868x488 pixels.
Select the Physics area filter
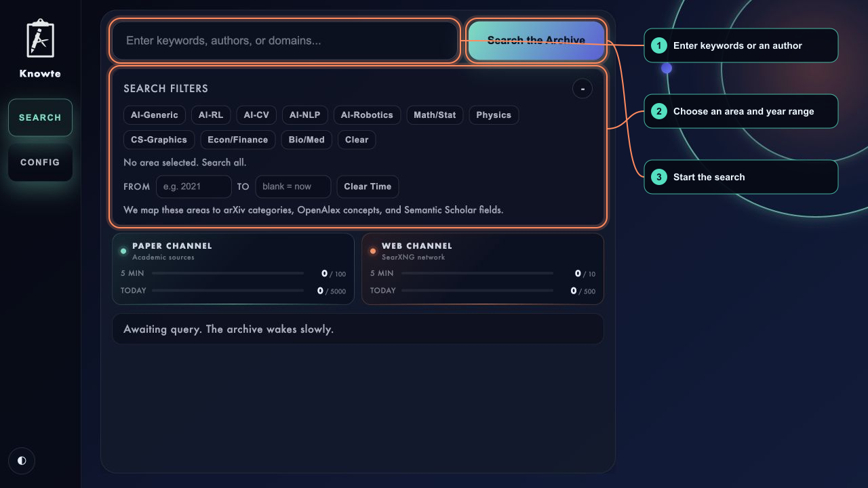tap(494, 115)
